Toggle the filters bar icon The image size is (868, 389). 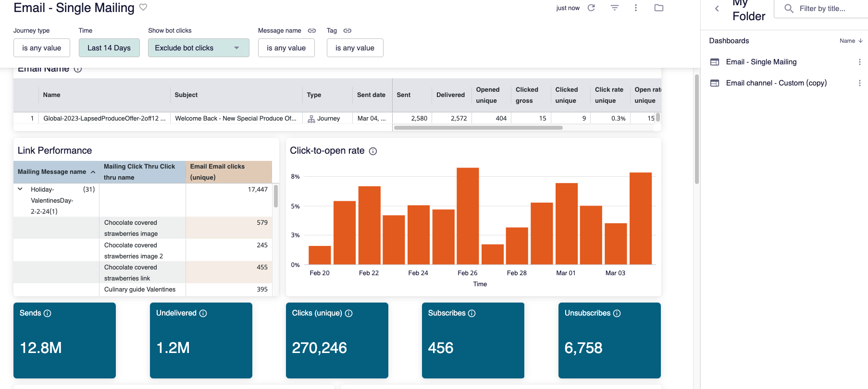point(614,8)
